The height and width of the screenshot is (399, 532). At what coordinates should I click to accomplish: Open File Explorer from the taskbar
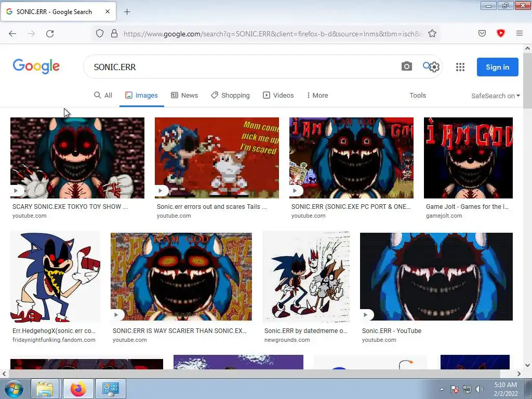[45, 389]
